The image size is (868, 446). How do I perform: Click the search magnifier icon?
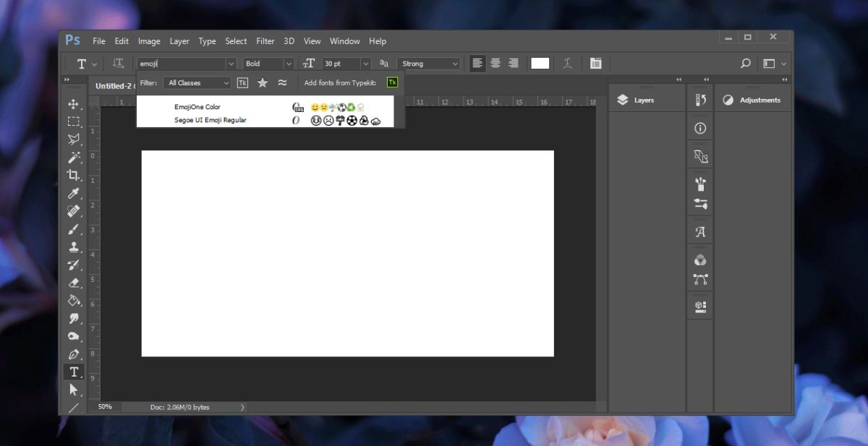[x=745, y=64]
